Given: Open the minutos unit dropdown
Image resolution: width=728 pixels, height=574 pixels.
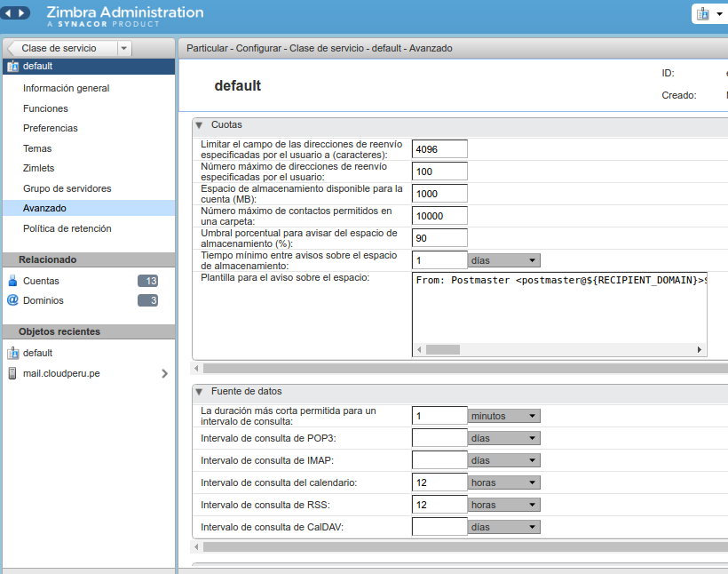Looking at the screenshot, I should point(503,416).
